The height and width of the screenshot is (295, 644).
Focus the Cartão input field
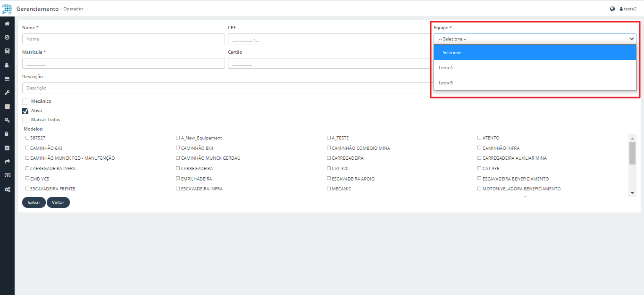coord(329,63)
